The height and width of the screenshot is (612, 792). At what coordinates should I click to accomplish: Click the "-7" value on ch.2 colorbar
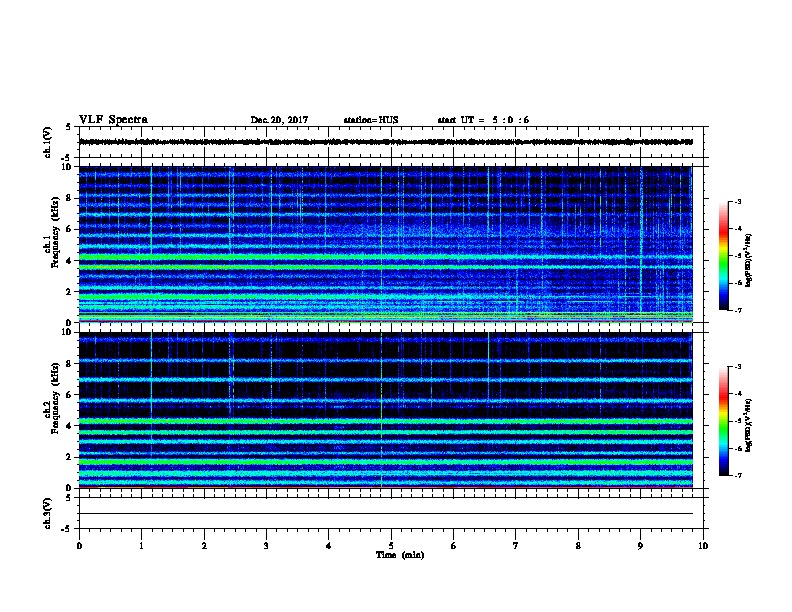coord(737,476)
